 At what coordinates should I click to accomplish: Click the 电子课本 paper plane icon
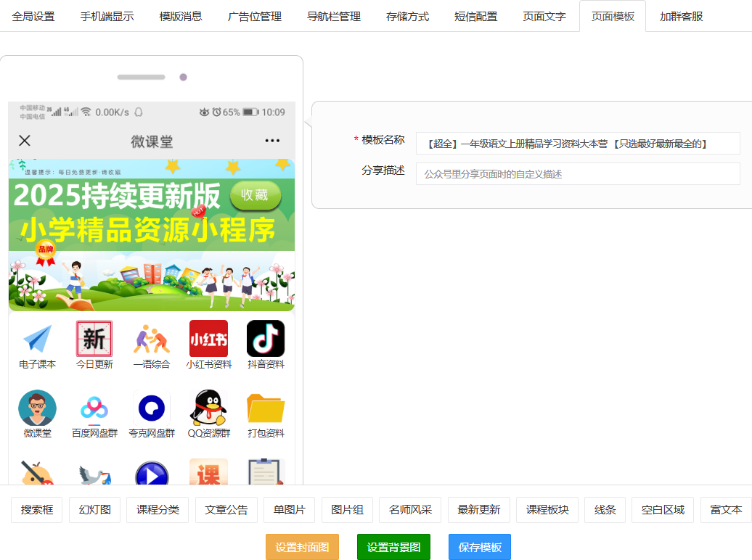tap(37, 339)
